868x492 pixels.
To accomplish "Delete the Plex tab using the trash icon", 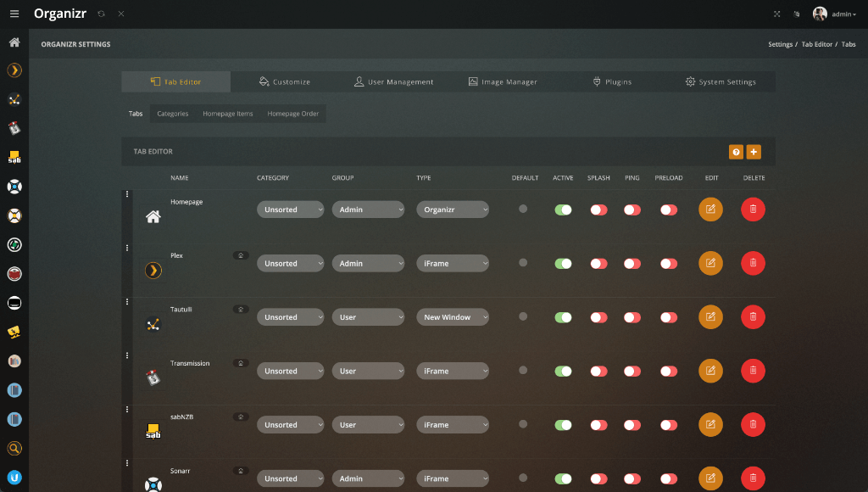I will point(753,263).
